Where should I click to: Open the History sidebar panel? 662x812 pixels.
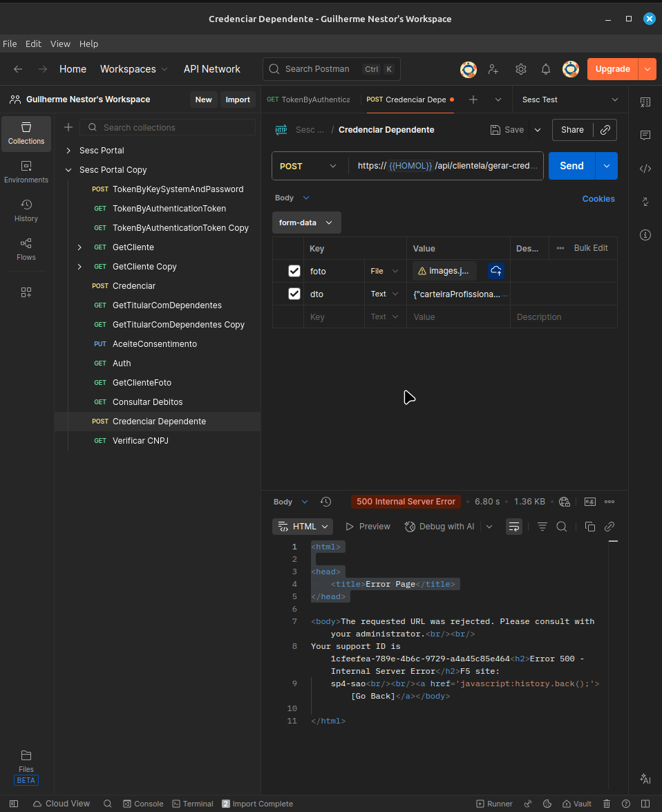click(26, 210)
